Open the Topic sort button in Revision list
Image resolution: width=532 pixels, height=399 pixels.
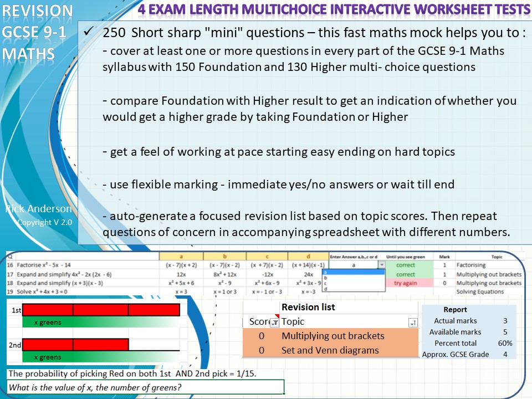(412, 323)
